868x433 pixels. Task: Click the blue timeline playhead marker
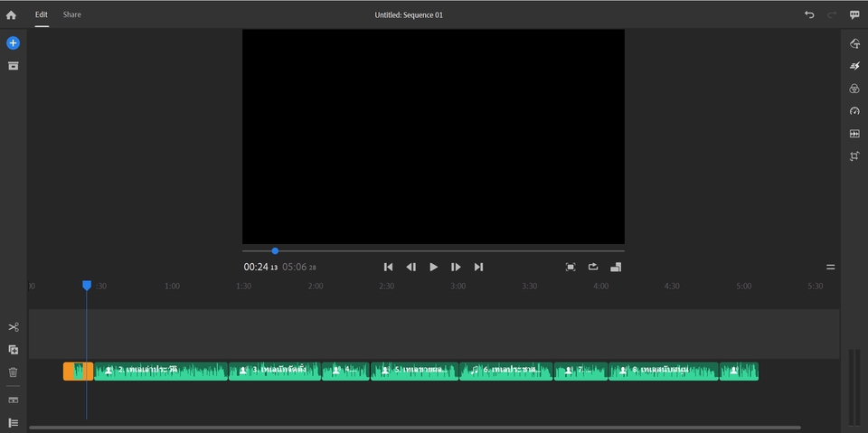[x=87, y=285]
